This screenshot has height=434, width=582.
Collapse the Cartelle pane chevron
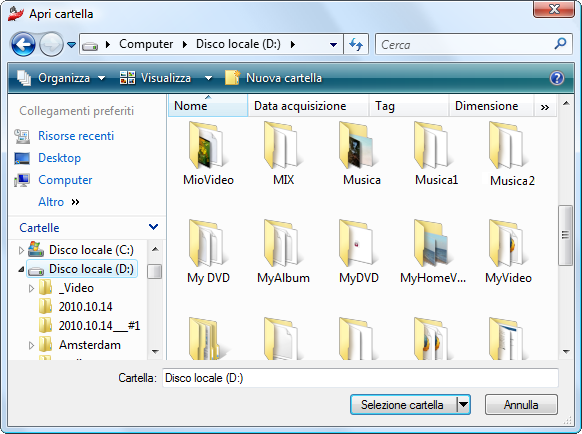[153, 227]
